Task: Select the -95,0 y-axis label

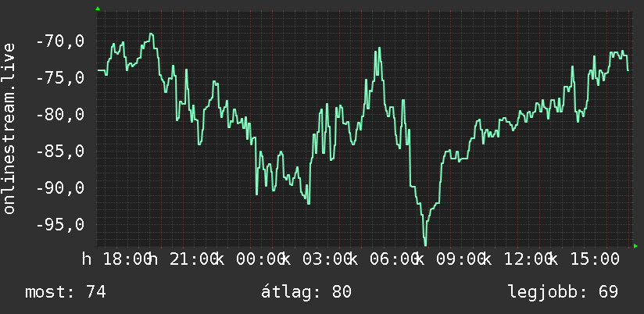Action: click(x=60, y=224)
